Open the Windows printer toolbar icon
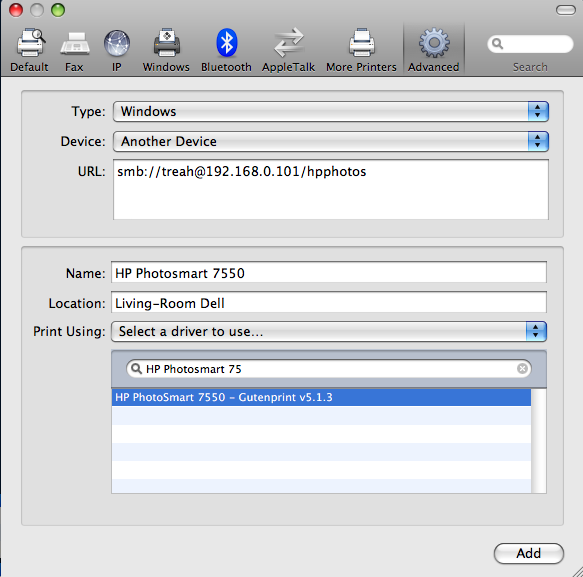The width and height of the screenshot is (583, 577). click(167, 42)
